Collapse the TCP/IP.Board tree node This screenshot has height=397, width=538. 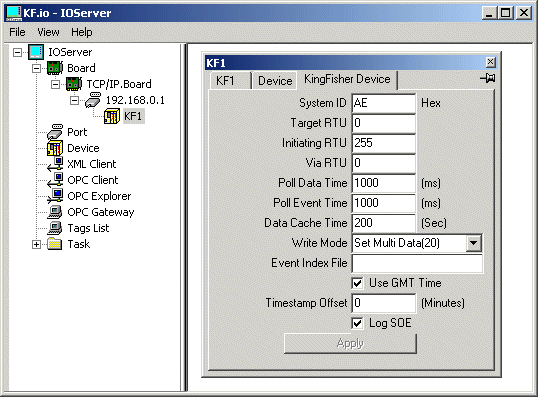[x=55, y=84]
